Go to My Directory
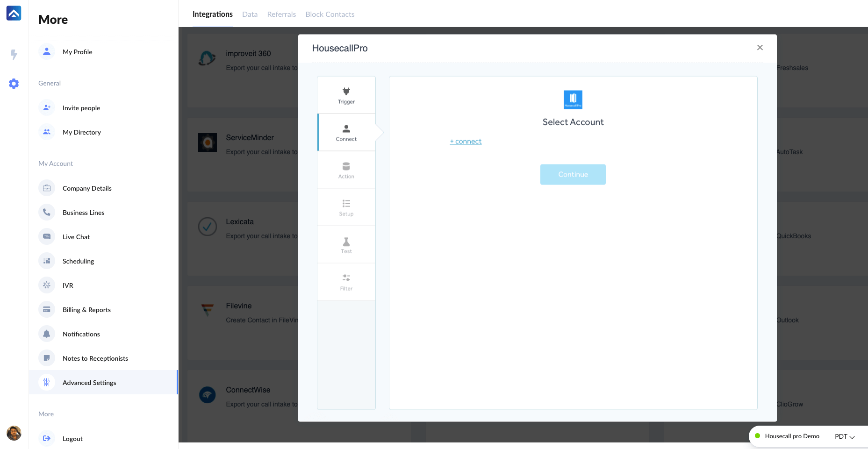This screenshot has height=449, width=868. (82, 132)
